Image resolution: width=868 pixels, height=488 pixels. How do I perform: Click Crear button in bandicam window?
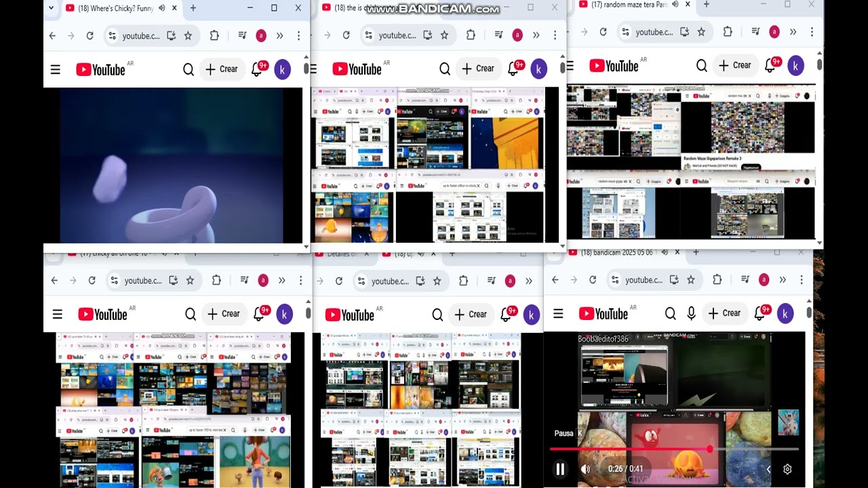(x=724, y=313)
